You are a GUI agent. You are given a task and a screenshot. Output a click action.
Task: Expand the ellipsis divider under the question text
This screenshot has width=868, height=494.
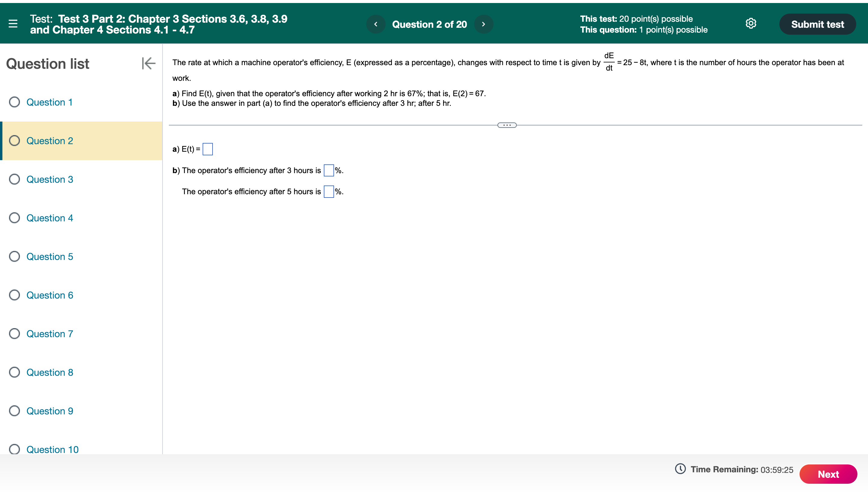click(507, 125)
